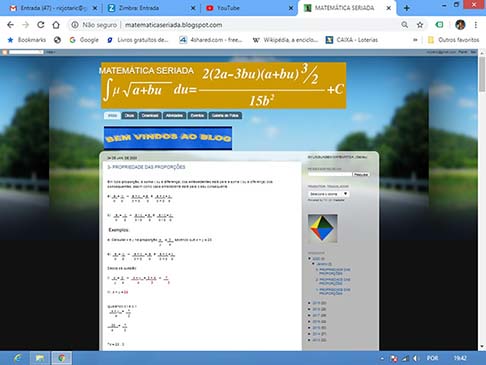This screenshot has width=486, height=365.
Task: Go back to the previous page
Action: coord(10,25)
